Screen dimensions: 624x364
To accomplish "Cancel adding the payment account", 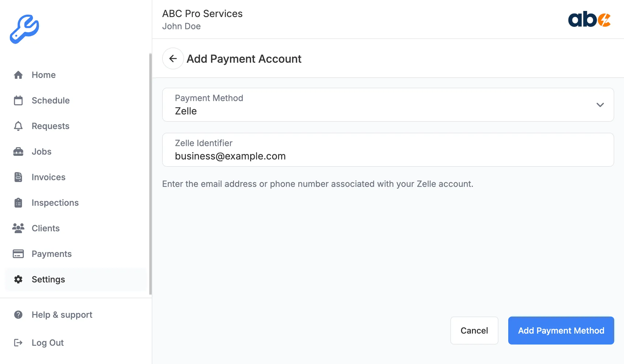I will click(x=474, y=331).
